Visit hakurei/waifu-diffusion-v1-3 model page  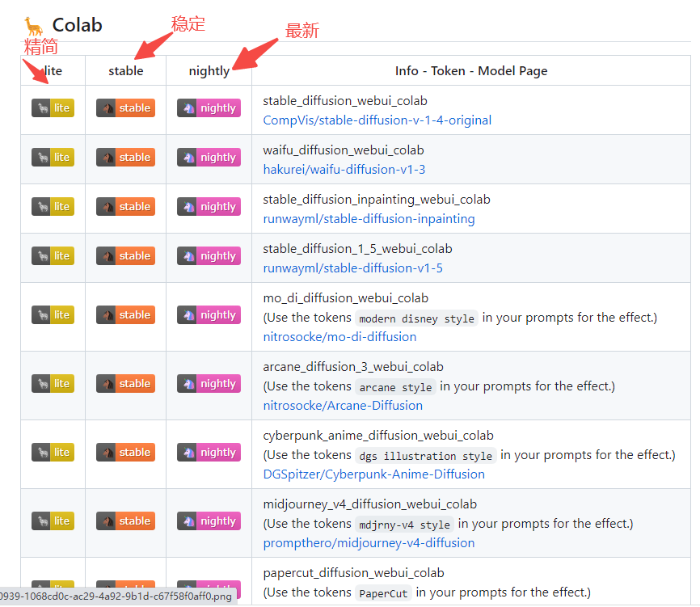click(x=344, y=170)
